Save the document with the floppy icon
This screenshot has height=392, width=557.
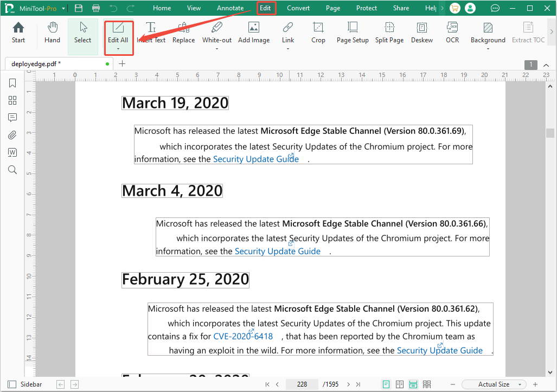[79, 8]
